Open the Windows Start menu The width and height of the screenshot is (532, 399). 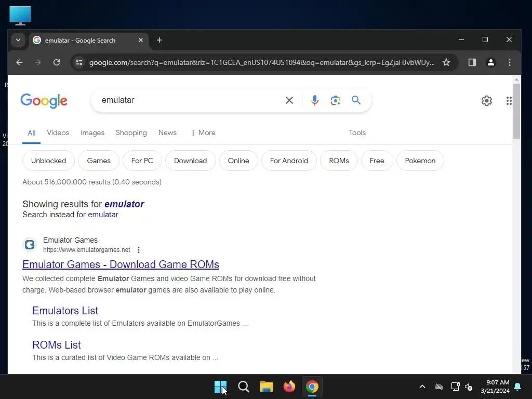[220, 387]
